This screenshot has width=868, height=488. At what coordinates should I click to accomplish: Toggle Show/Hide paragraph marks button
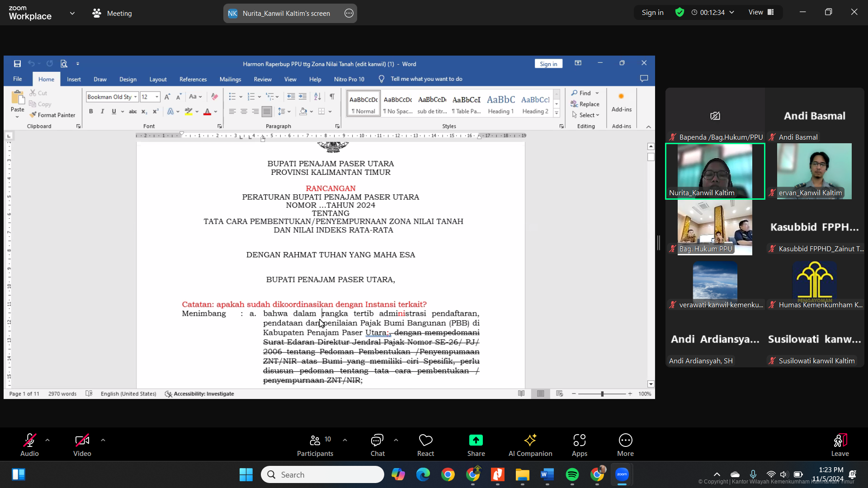tap(332, 97)
